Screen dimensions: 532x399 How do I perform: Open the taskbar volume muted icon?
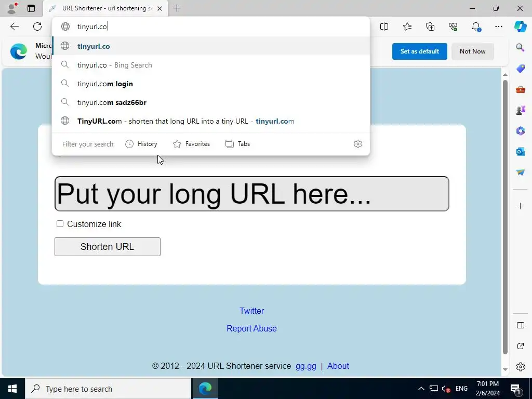pyautogui.click(x=446, y=389)
